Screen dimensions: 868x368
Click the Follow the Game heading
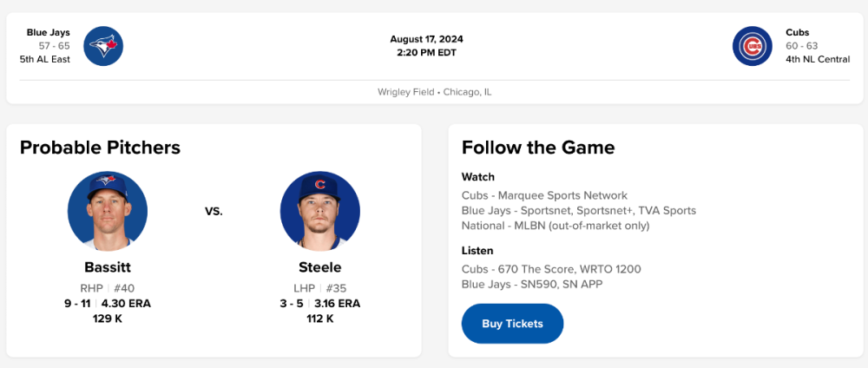(538, 148)
